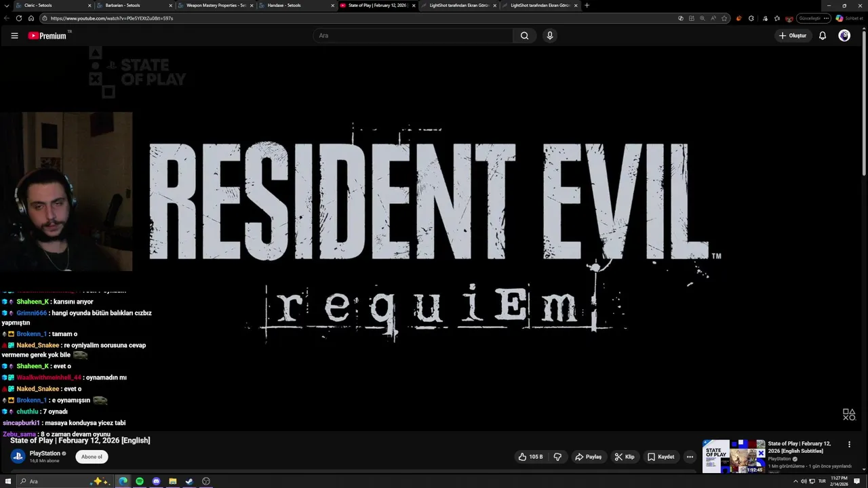Click the Windows taskbar search box
Screen dimensions: 868x488
pyautogui.click(x=64, y=481)
